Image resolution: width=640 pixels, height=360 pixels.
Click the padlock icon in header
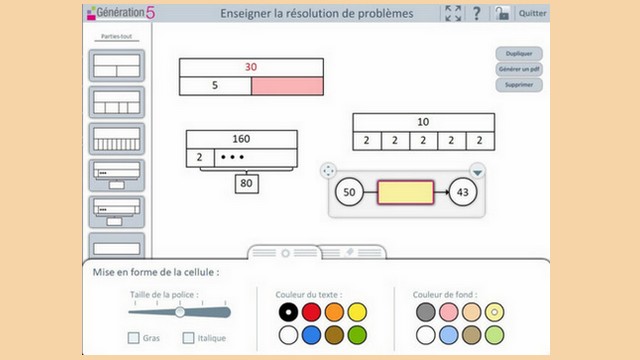coord(502,13)
